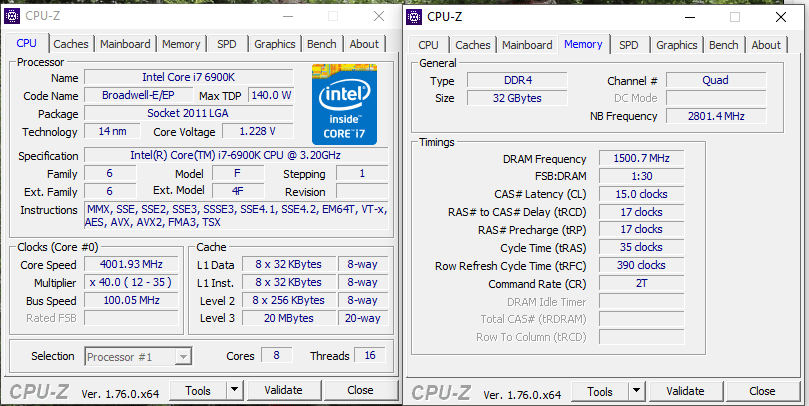Click the CPU-Z app icon in right window title bar
809x406 pixels.
click(x=414, y=17)
